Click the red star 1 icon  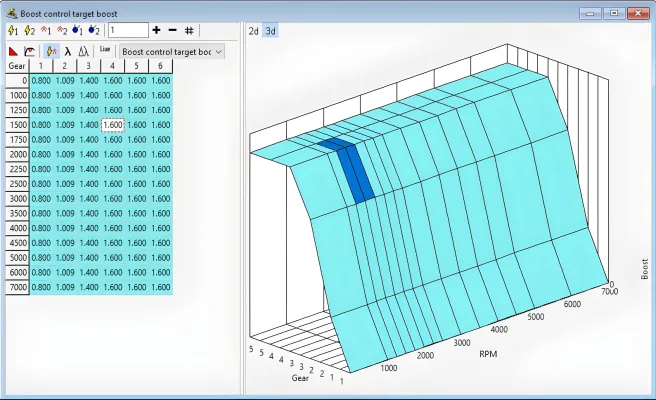coord(48,31)
